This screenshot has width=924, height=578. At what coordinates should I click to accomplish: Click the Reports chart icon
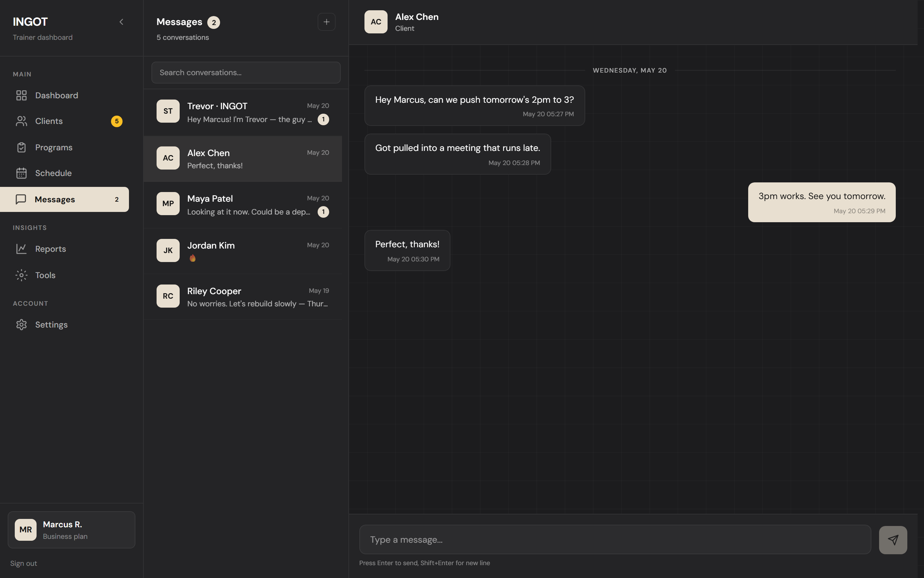[21, 249]
